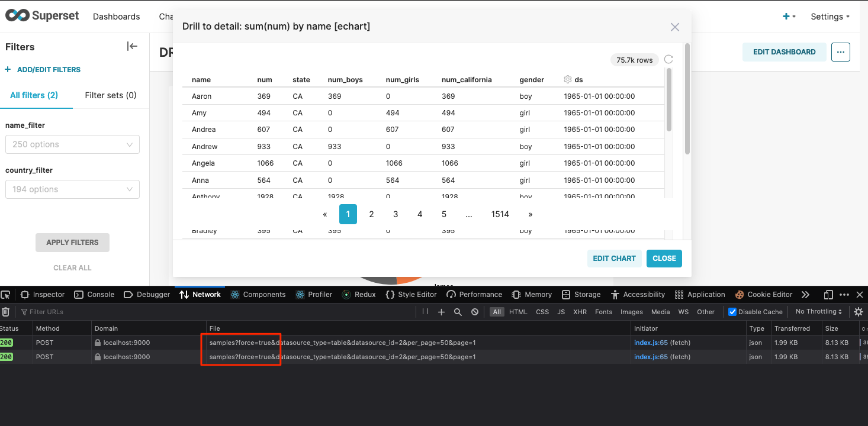
Task: Filter network requests by Images
Action: (632, 312)
